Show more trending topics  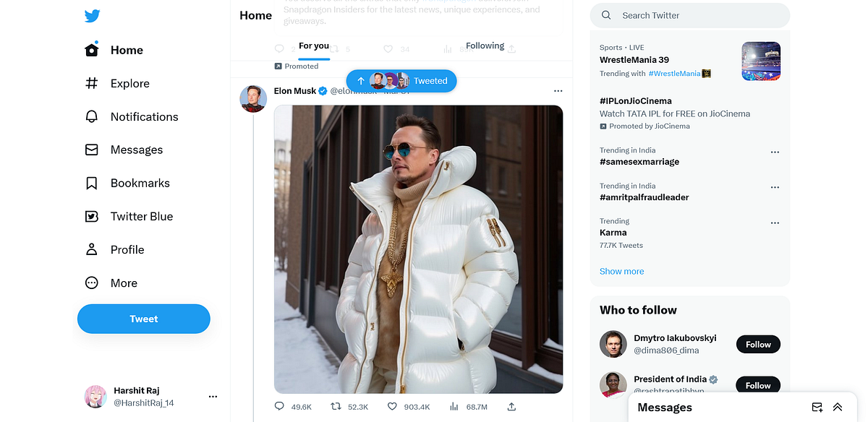[621, 270]
